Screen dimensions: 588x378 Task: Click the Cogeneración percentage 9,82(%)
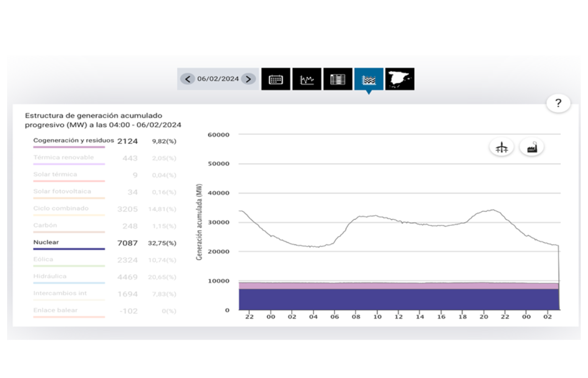click(x=164, y=141)
